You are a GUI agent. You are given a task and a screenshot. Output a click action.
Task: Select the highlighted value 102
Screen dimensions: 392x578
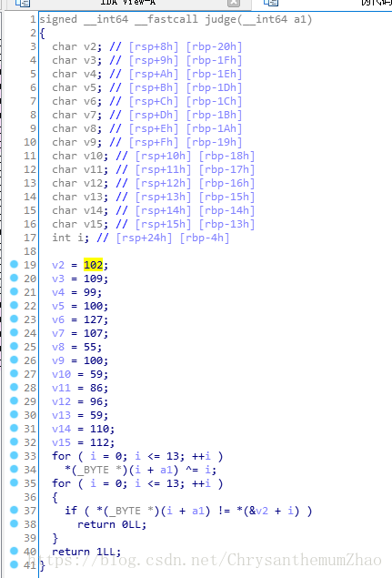93,265
